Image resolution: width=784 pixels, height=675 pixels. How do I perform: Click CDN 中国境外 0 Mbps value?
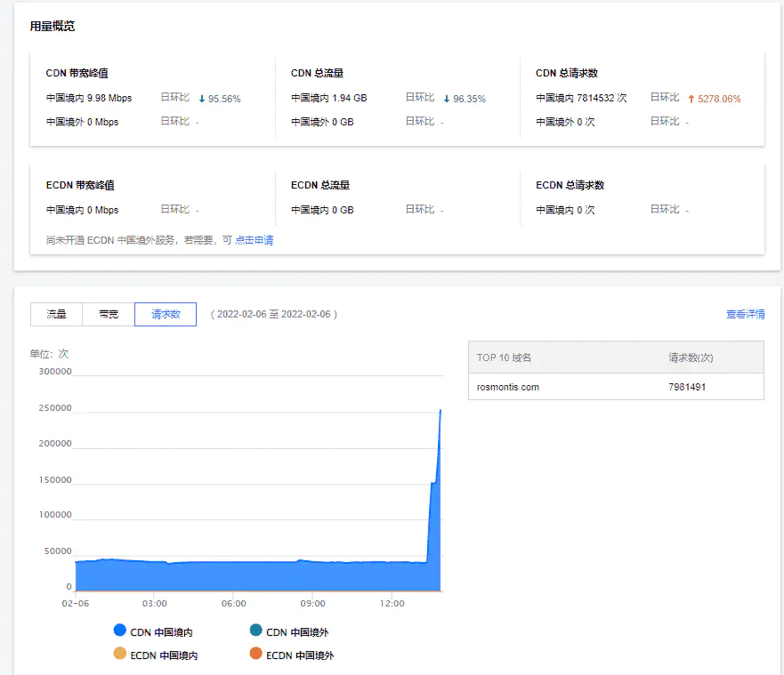point(83,122)
